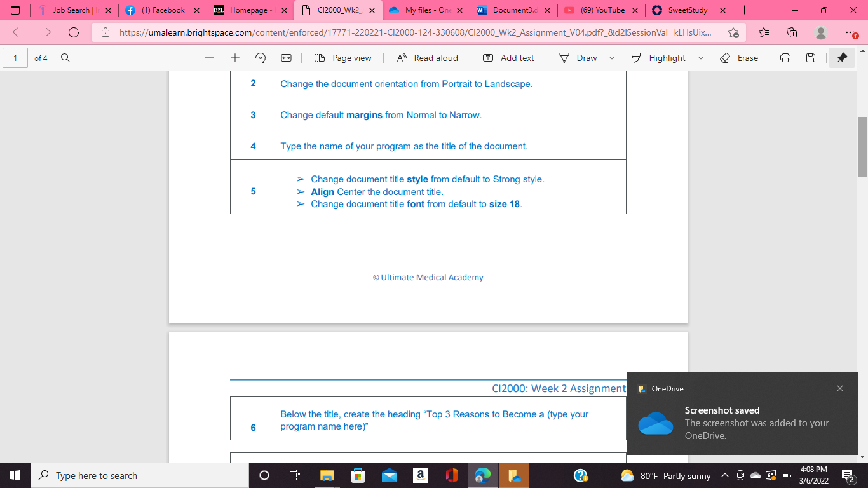Click the browser Back arrow
Image resolution: width=868 pixels, height=488 pixels.
pos(18,32)
